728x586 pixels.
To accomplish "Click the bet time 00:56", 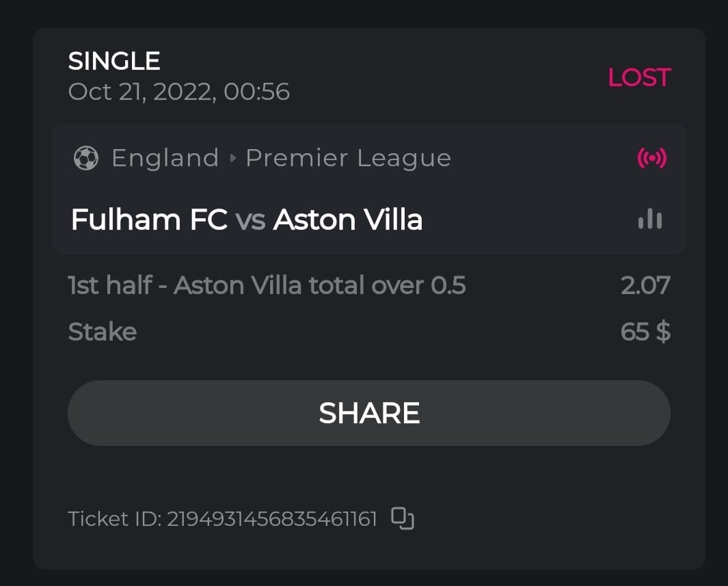I will 257,92.
